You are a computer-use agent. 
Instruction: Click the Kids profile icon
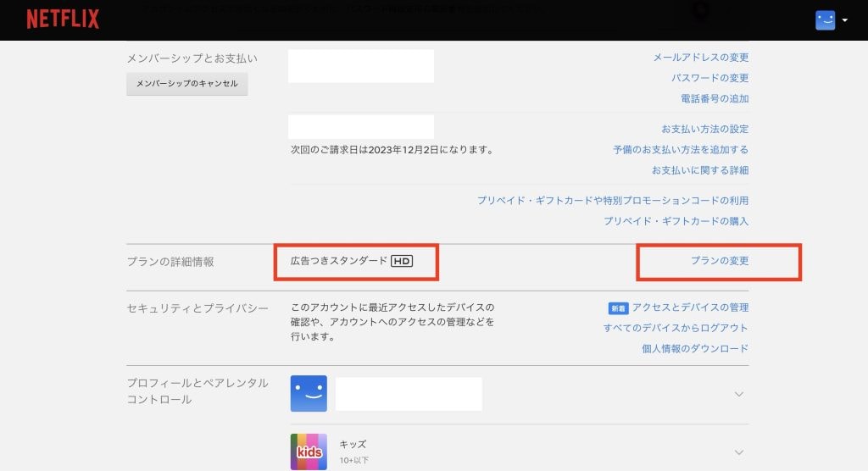click(309, 452)
